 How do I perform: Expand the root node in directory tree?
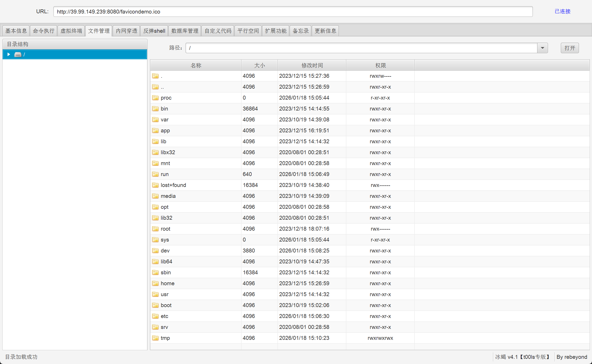tap(9, 54)
